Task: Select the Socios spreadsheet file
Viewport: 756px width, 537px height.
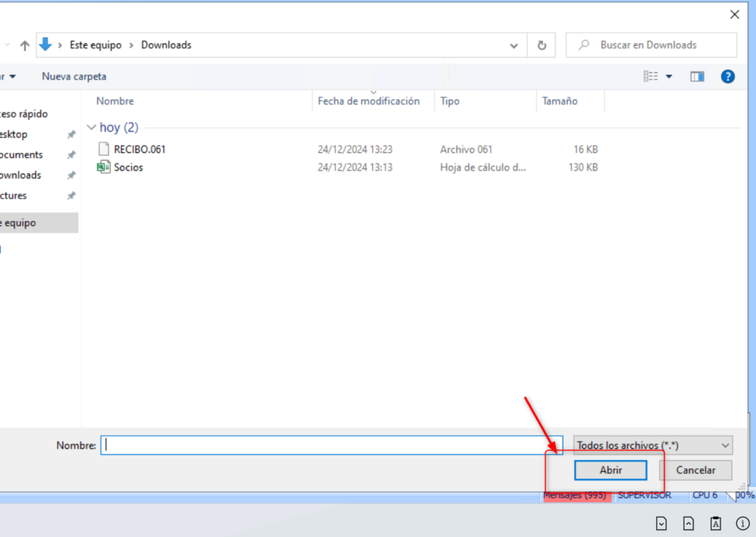Action: tap(128, 168)
